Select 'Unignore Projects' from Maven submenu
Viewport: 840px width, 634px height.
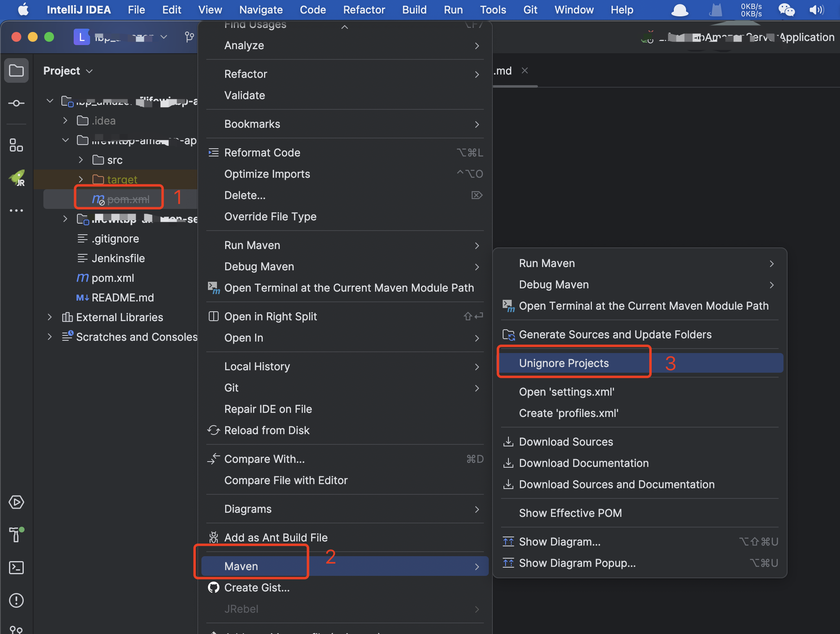[564, 362]
